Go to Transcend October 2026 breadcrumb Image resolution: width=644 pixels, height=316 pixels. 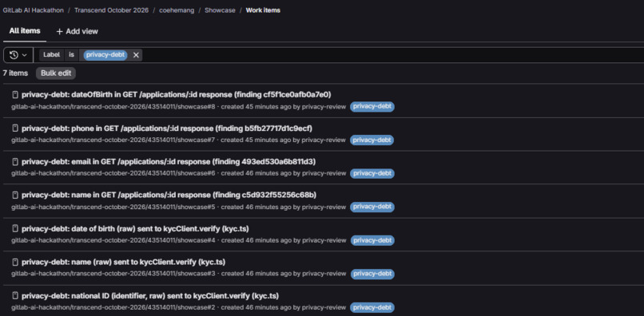pyautogui.click(x=111, y=10)
